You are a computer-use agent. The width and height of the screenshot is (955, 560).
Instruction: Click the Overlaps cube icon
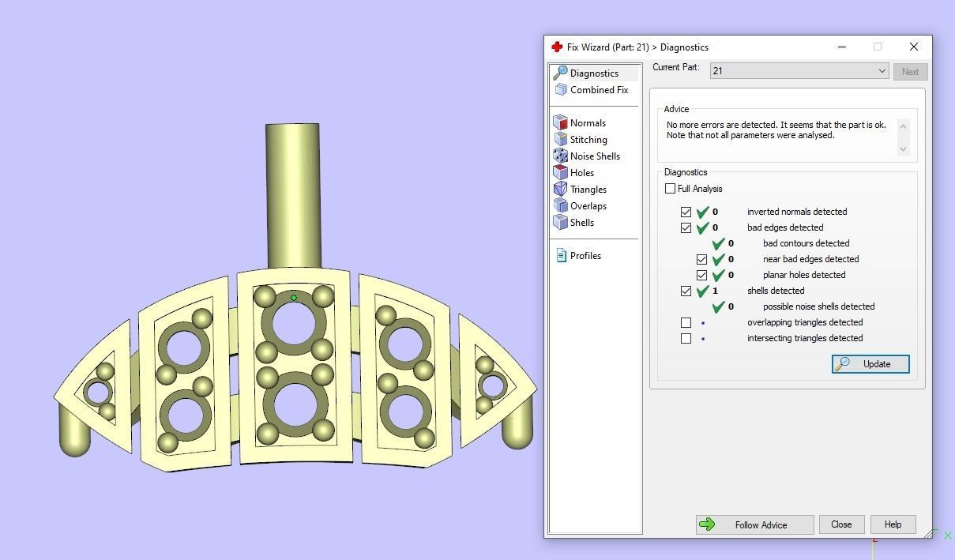[x=560, y=205]
